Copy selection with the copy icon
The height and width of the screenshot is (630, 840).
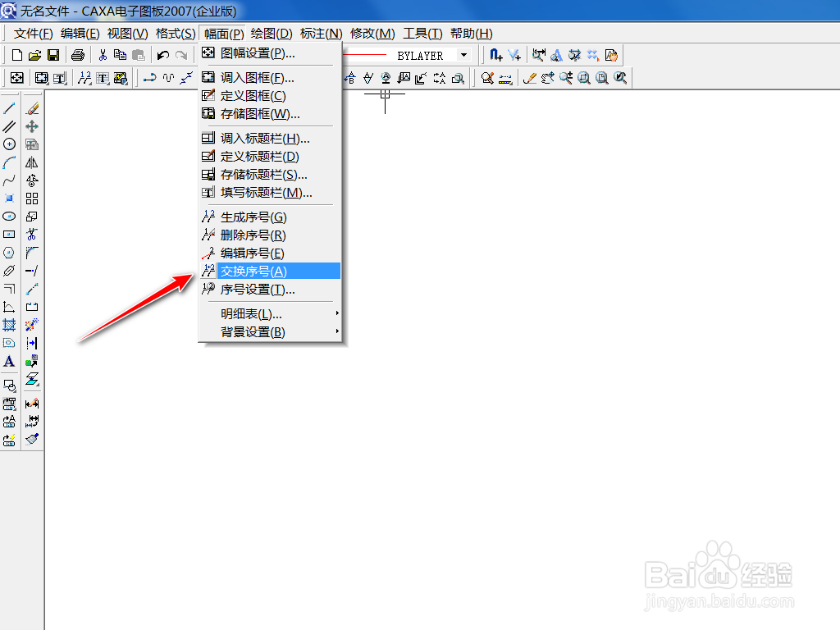121,55
